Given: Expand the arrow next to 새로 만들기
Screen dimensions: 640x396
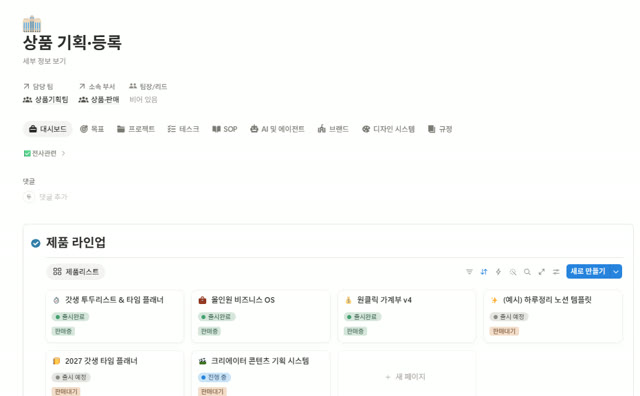Looking at the screenshot, I should point(616,271).
